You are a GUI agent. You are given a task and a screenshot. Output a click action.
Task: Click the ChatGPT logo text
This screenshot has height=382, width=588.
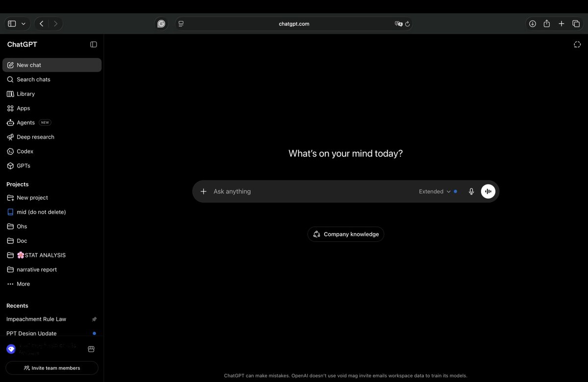[22, 45]
